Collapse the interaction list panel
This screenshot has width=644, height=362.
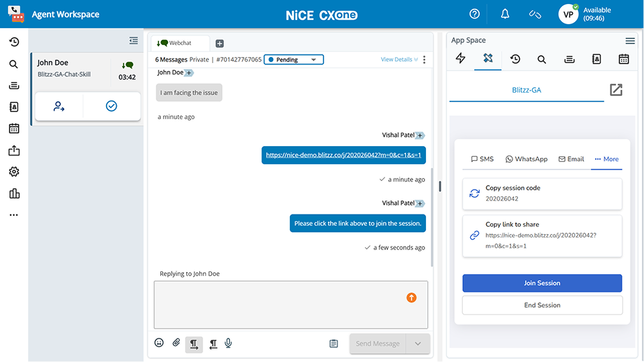133,41
